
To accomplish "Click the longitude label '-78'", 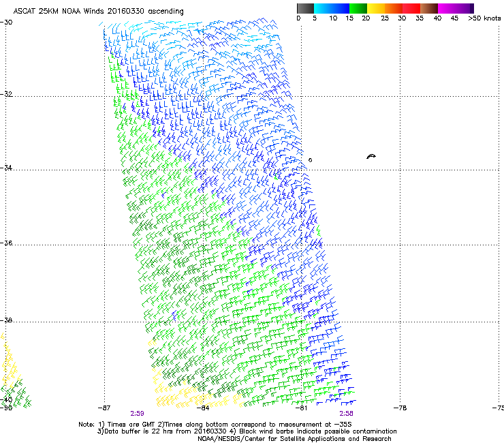I will point(400,408).
